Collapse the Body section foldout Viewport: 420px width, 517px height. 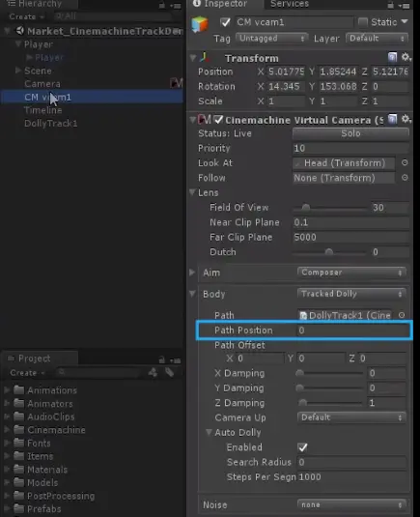click(192, 294)
